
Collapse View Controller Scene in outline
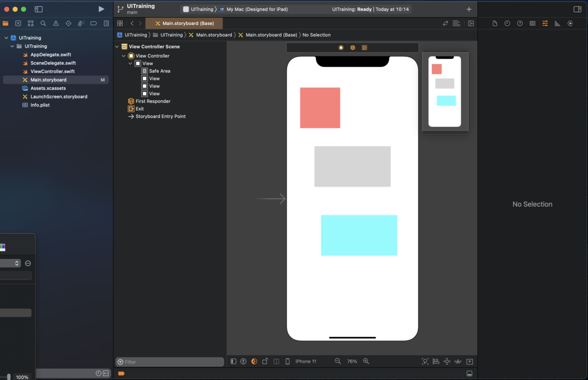tap(117, 47)
